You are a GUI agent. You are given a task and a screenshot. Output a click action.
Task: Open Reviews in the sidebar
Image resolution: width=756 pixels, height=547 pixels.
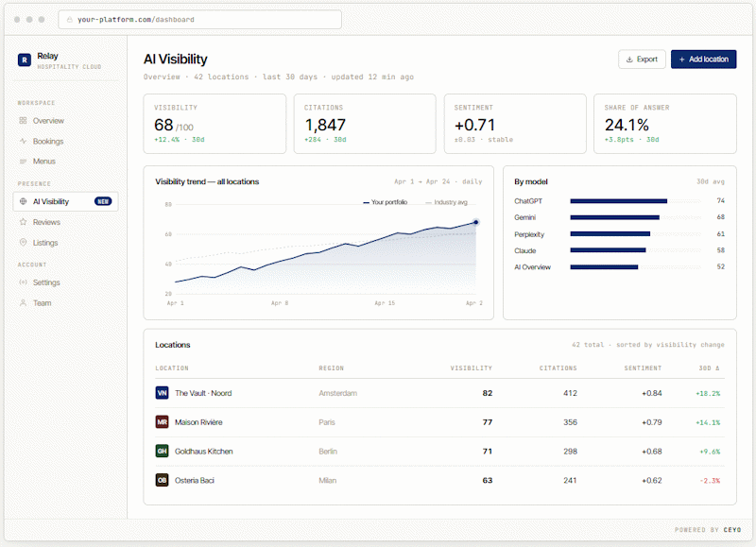(x=65, y=222)
